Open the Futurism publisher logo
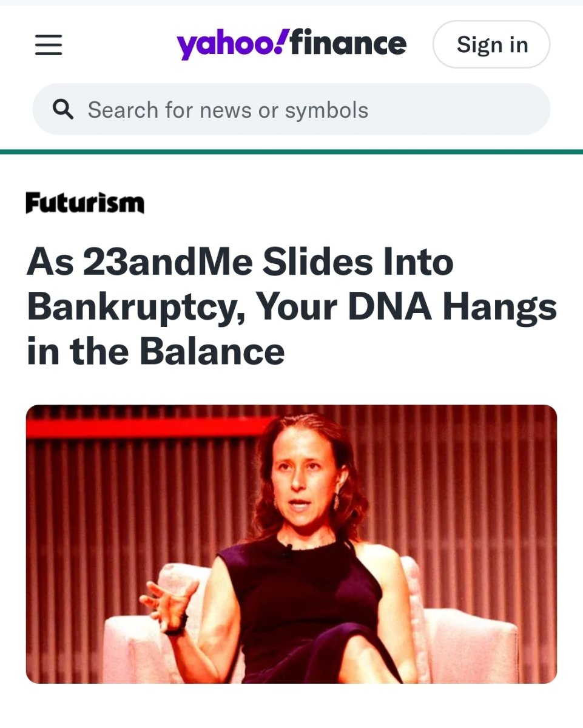583x728 pixels. tap(85, 203)
